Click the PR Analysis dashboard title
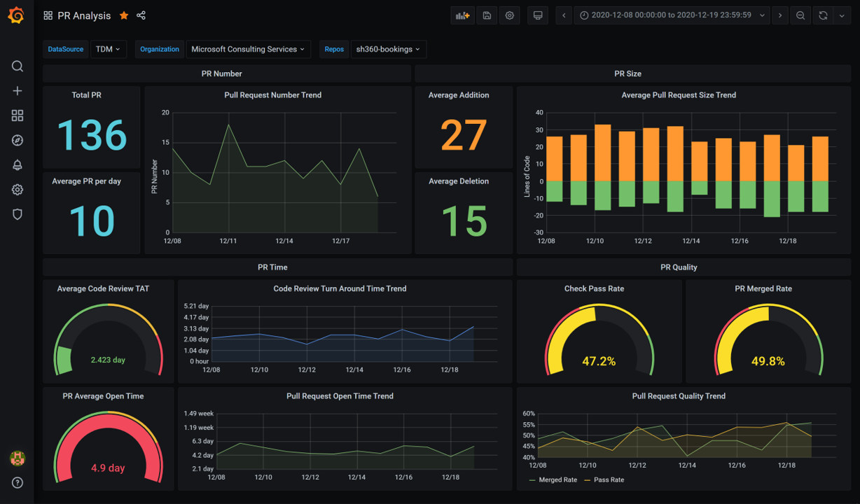This screenshot has width=860, height=504. (84, 15)
